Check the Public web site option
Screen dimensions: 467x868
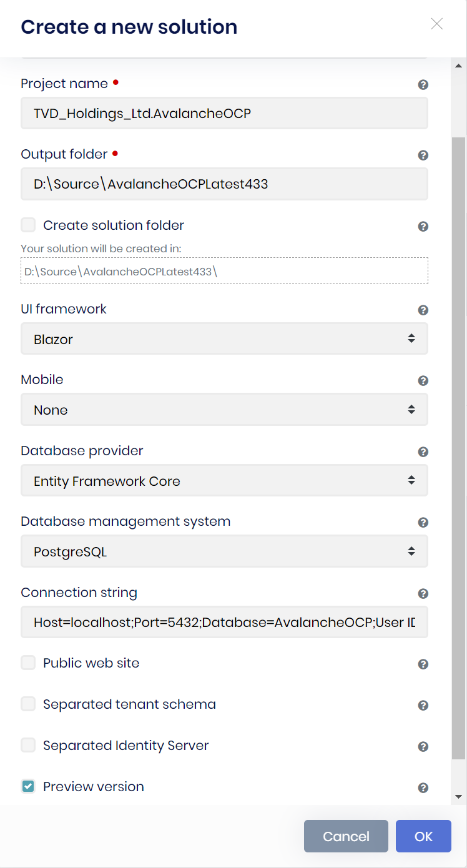coord(28,663)
